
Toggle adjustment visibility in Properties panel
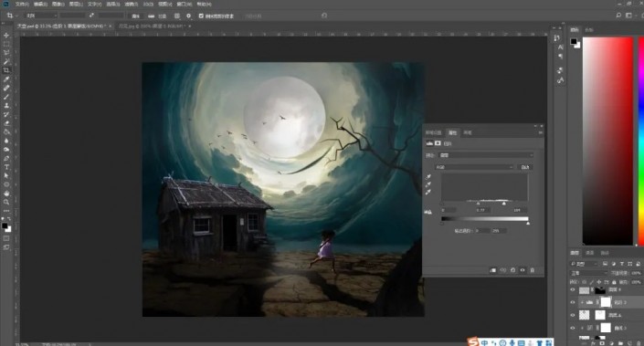click(523, 270)
